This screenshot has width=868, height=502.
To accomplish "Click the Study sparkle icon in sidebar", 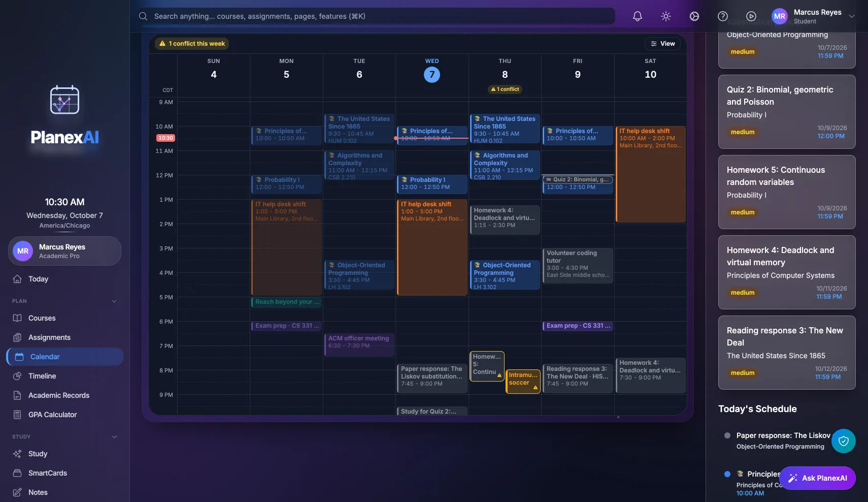I will pyautogui.click(x=17, y=454).
